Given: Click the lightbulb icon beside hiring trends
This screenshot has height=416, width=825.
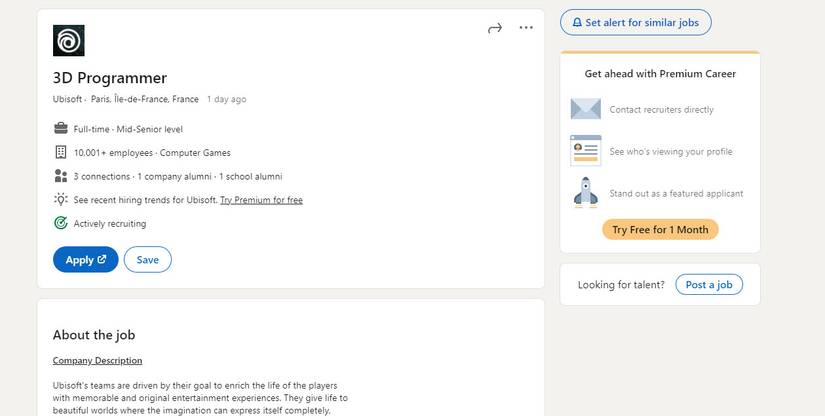Looking at the screenshot, I should [61, 199].
